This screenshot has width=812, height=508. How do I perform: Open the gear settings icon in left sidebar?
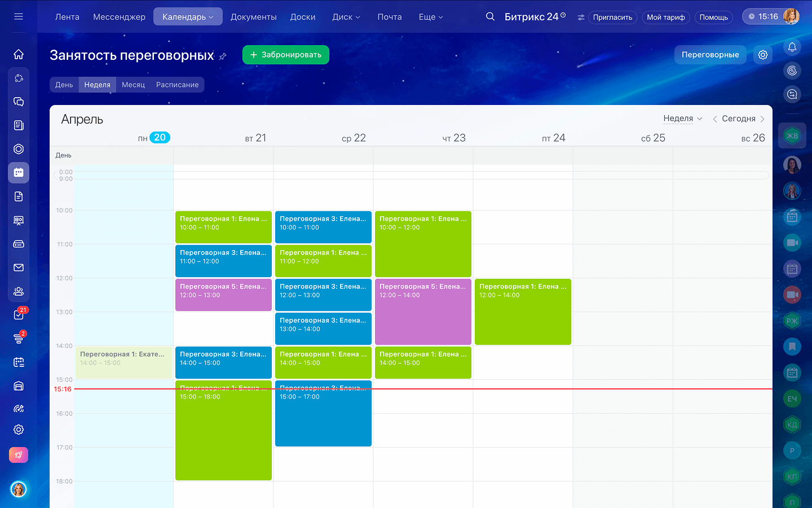click(x=19, y=430)
